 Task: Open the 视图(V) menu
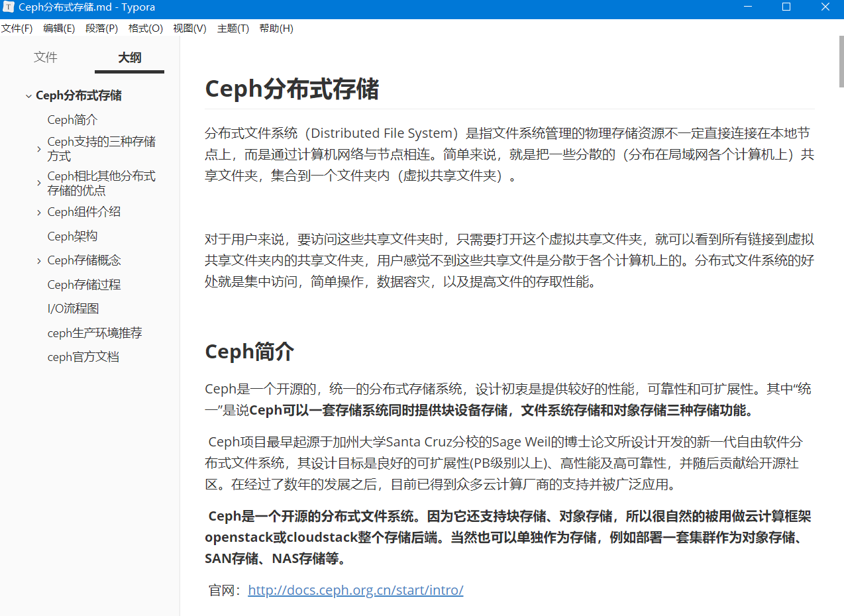[189, 28]
